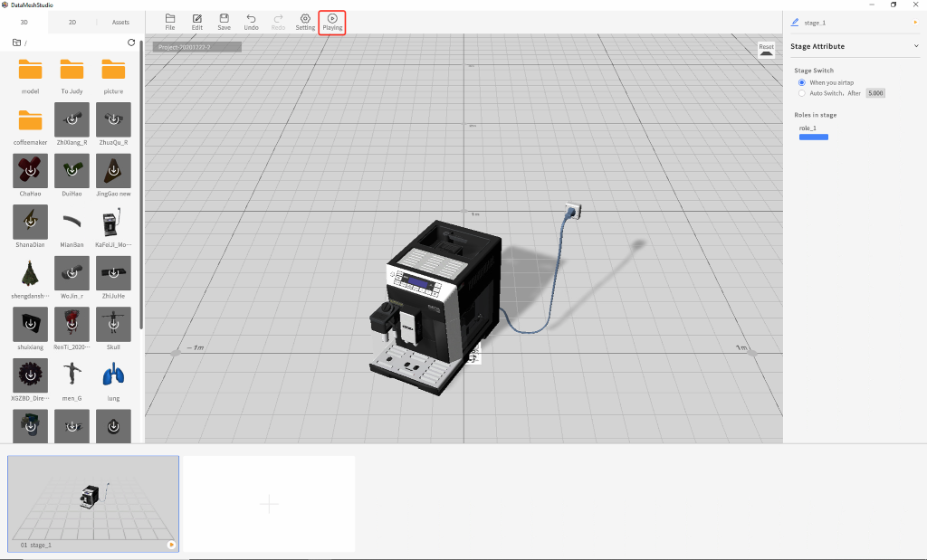Click the orange arrow beside stage_1 name

(915, 23)
